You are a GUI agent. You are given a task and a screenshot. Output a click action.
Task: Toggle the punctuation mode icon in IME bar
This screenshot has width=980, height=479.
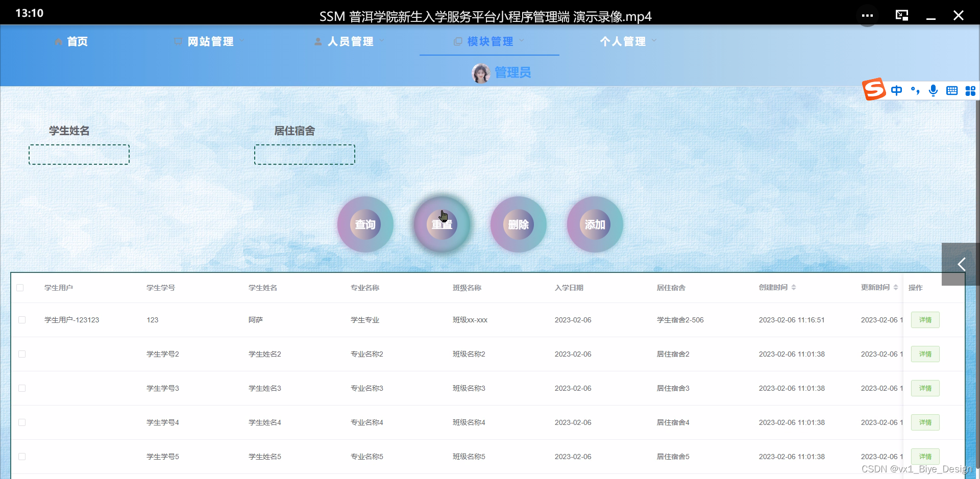(x=915, y=91)
